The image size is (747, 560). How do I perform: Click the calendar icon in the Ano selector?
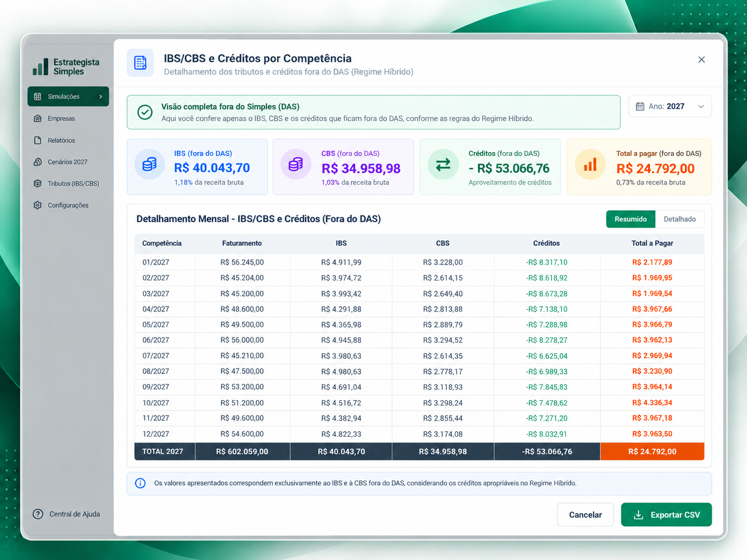[640, 106]
